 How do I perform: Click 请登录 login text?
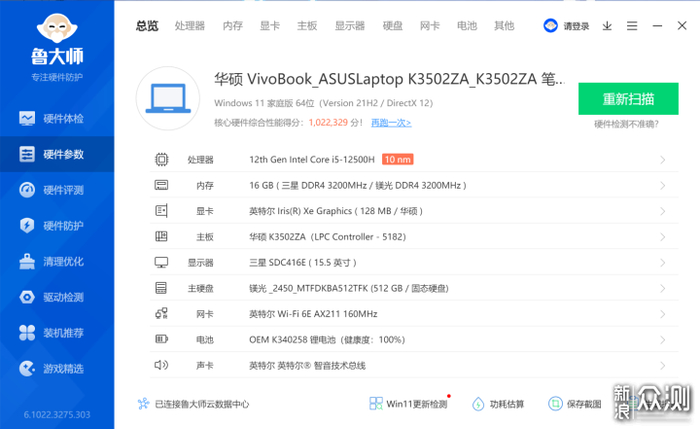pos(576,26)
